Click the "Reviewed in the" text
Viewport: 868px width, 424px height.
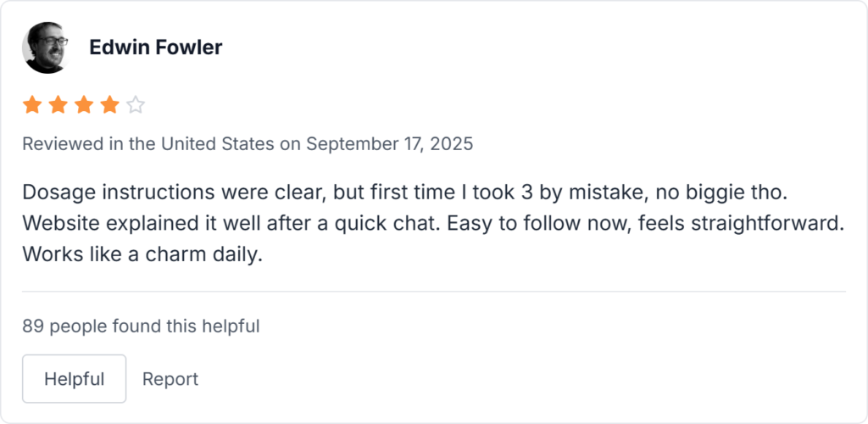pos(74,143)
